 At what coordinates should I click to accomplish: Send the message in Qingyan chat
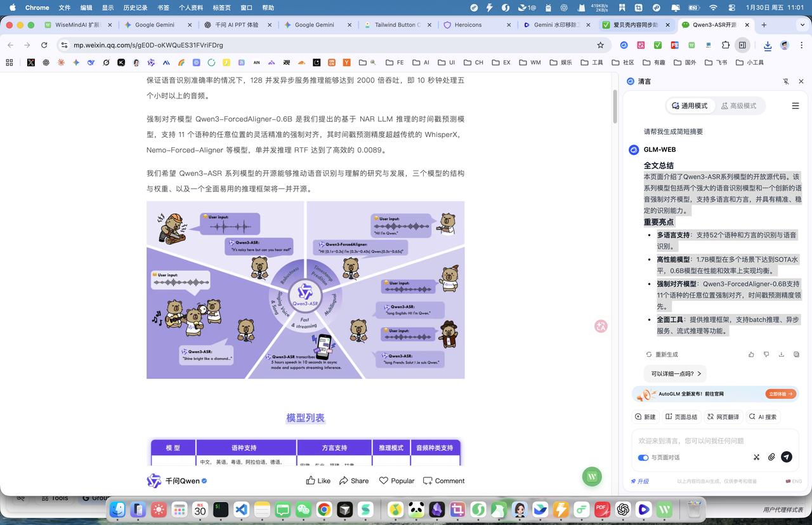pos(787,457)
